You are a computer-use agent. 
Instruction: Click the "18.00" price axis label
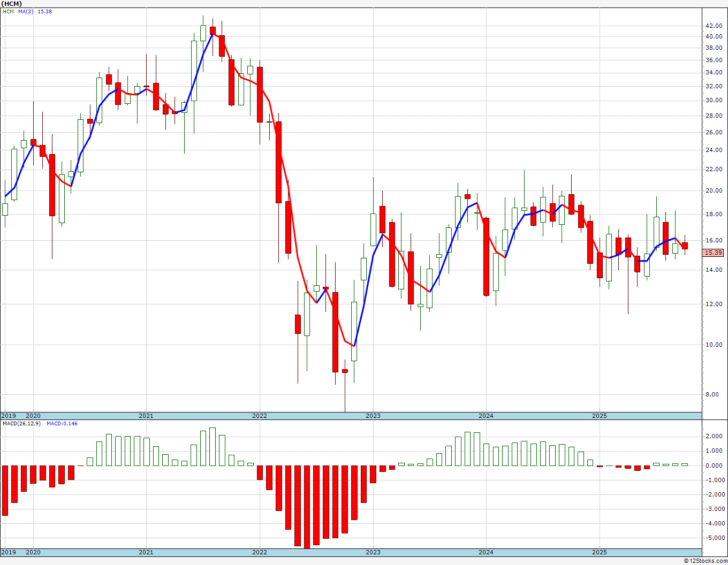pos(714,214)
